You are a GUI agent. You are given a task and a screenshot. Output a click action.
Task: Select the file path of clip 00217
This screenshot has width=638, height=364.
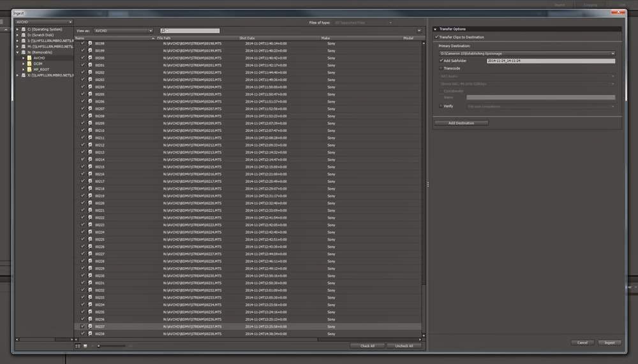pyautogui.click(x=193, y=182)
